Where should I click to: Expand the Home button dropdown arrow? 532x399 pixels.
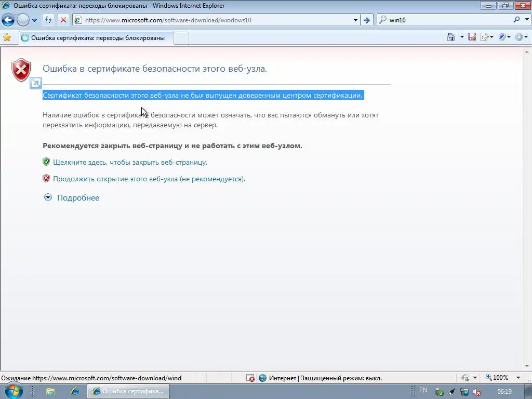click(x=462, y=37)
